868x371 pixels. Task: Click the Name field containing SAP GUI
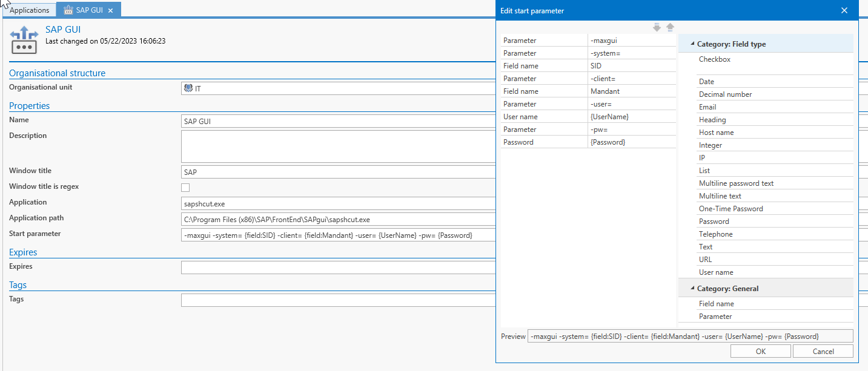click(x=338, y=121)
